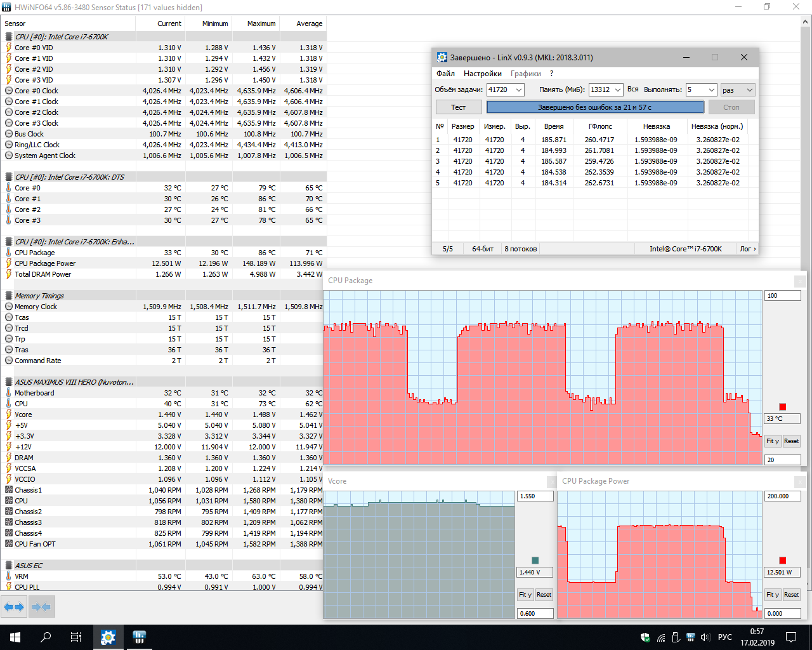The width and height of the screenshot is (812, 650).
Task: Click the lightning bolt icon on the Vcore row
Action: [x=9, y=415]
